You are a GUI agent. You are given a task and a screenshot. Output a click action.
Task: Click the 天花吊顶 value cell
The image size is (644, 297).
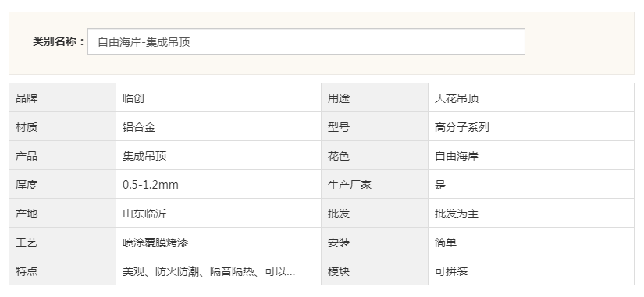531,98
